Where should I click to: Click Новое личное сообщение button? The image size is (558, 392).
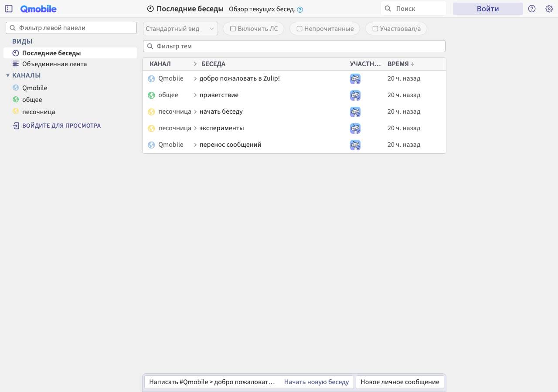click(400, 382)
